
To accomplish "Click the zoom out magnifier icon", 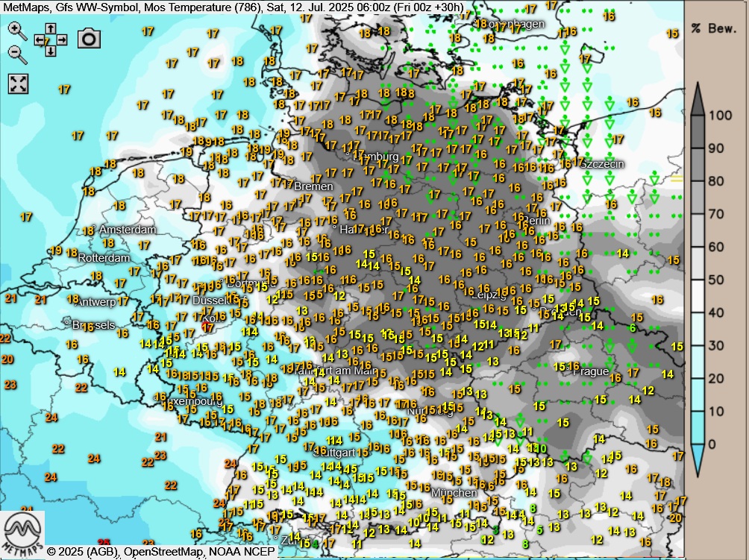I will point(17,54).
